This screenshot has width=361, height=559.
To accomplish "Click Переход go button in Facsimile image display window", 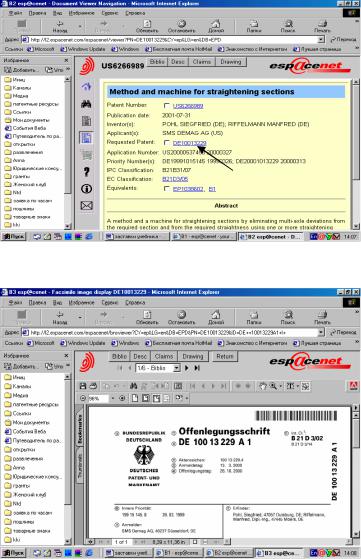I will pos(343,332).
